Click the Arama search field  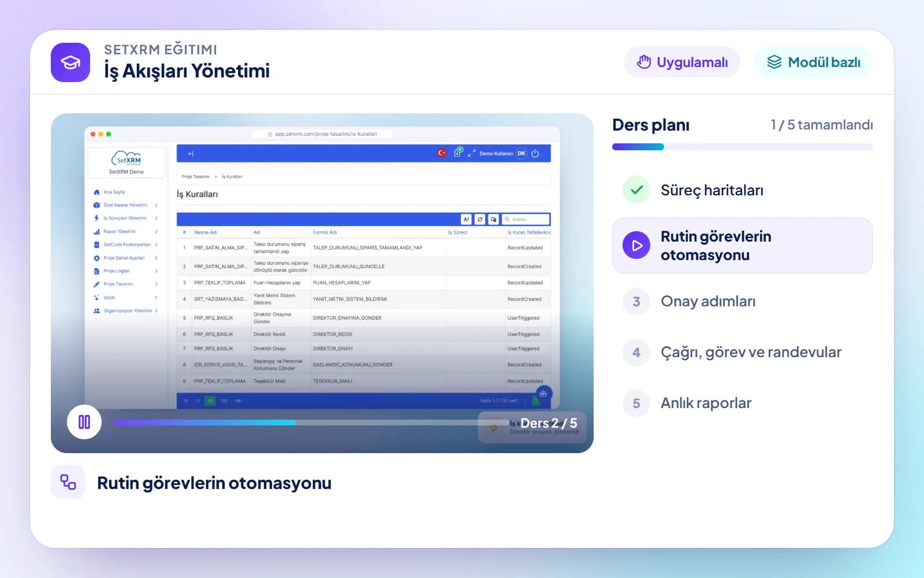pos(526,219)
